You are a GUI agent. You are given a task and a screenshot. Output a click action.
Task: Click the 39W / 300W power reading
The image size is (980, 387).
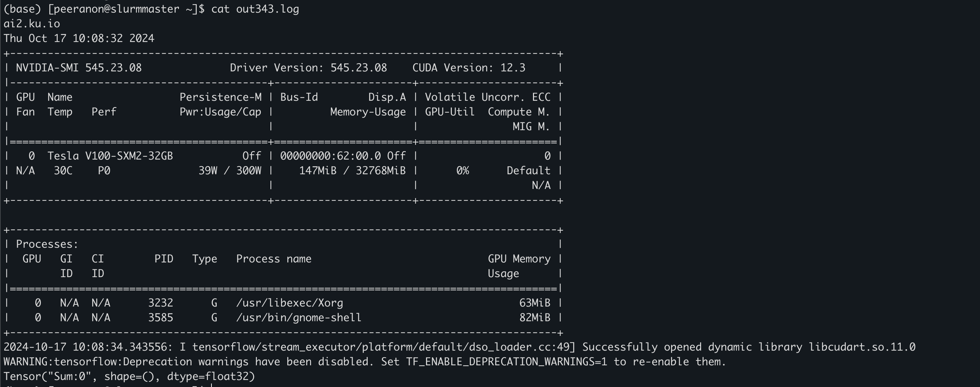click(230, 171)
